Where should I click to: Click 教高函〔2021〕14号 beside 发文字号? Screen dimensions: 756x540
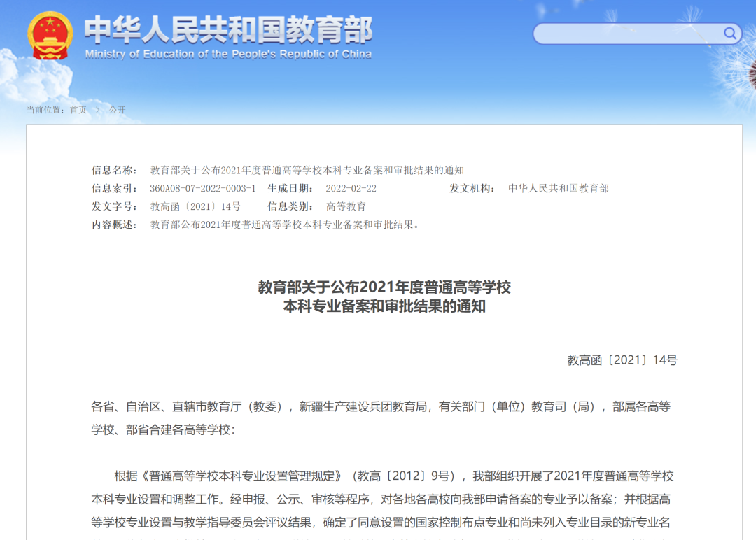tap(195, 206)
